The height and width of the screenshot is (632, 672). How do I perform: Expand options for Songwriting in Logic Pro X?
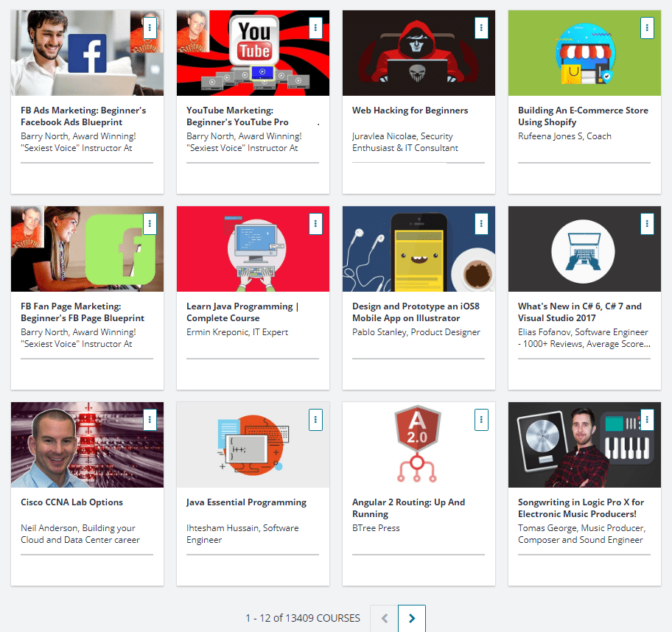647,419
